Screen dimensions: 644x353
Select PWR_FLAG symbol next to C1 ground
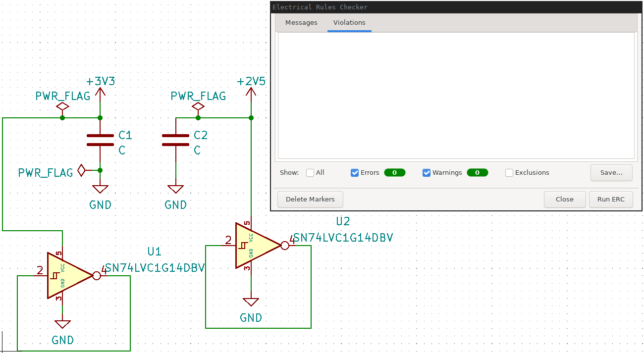click(82, 171)
